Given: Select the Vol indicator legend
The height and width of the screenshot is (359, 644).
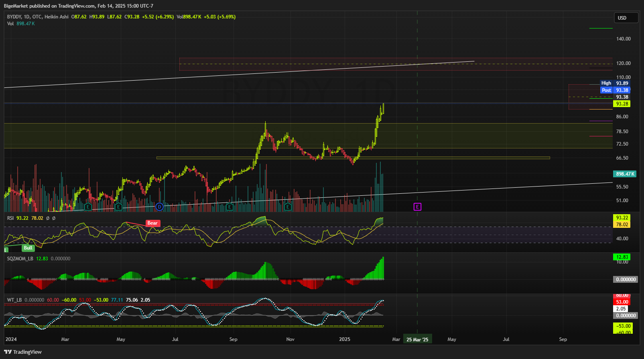Looking at the screenshot, I should click(10, 24).
